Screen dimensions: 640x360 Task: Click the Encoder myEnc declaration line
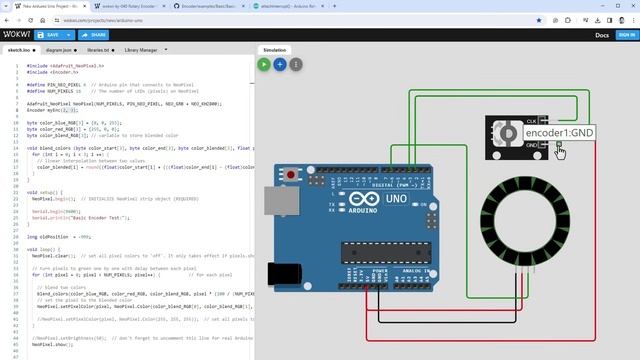coord(52,110)
